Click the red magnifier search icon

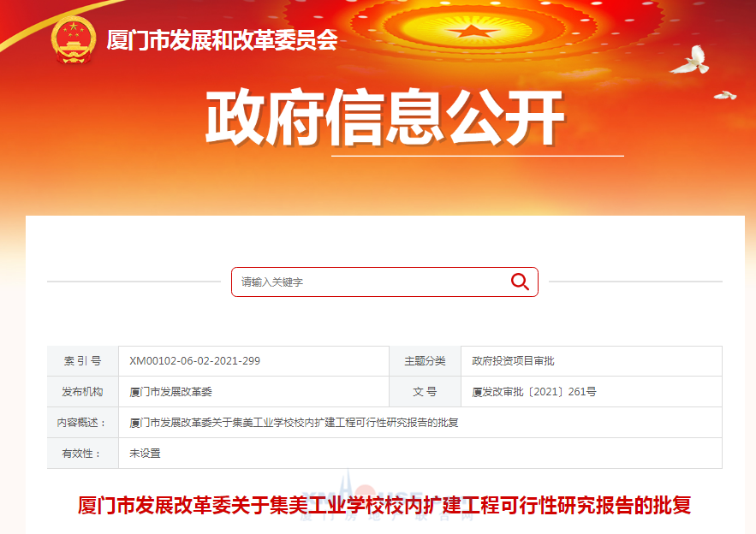pyautogui.click(x=520, y=282)
